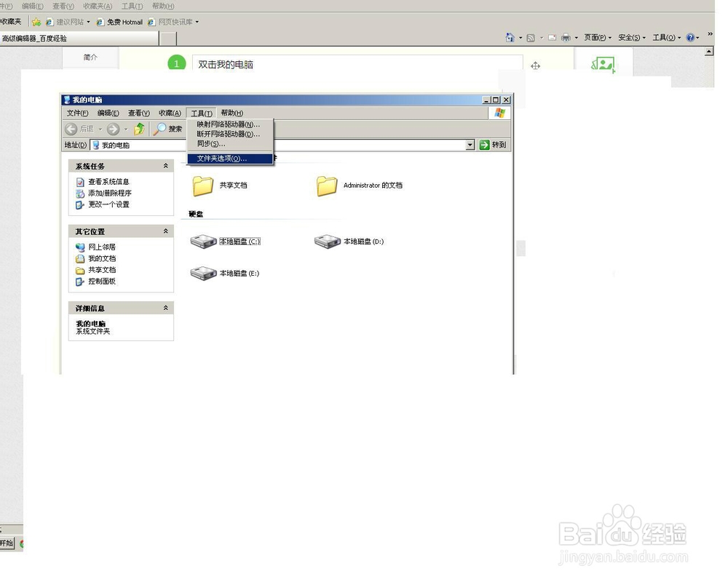Select the 本地磁盘 (D:) drive icon
The image size is (728, 582).
pos(328,242)
